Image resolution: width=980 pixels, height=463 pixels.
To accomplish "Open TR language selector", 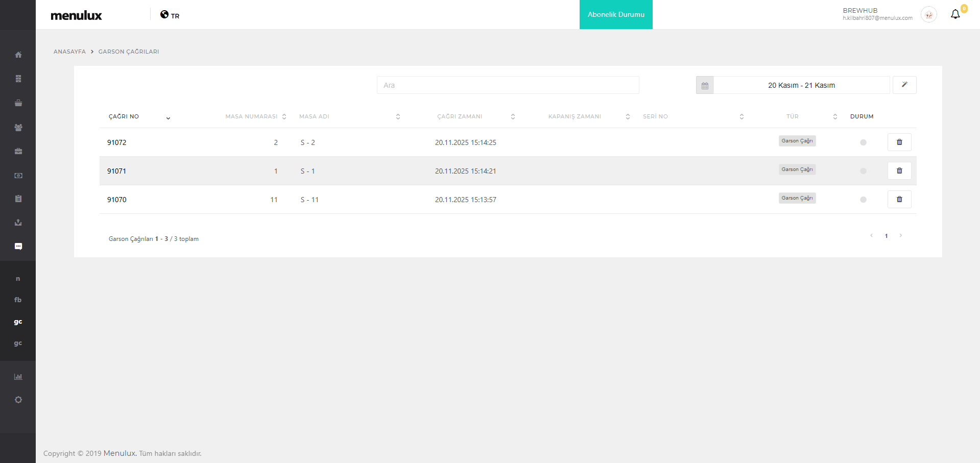I will [x=170, y=15].
